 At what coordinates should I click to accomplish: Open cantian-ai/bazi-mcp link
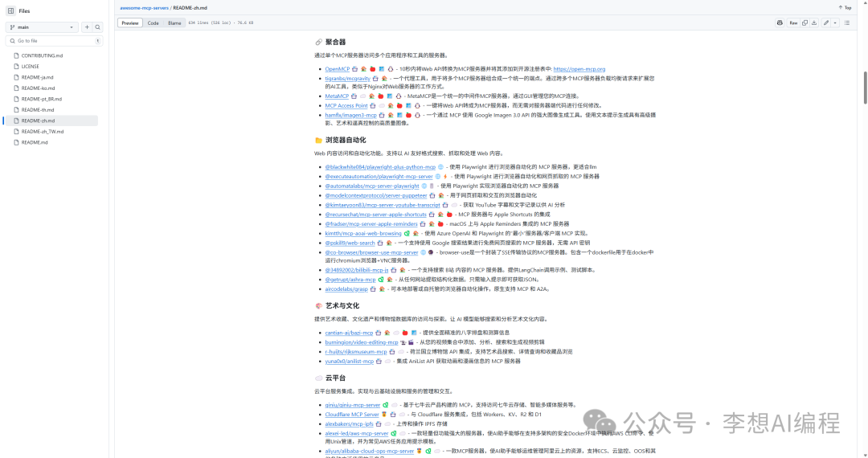pos(349,333)
